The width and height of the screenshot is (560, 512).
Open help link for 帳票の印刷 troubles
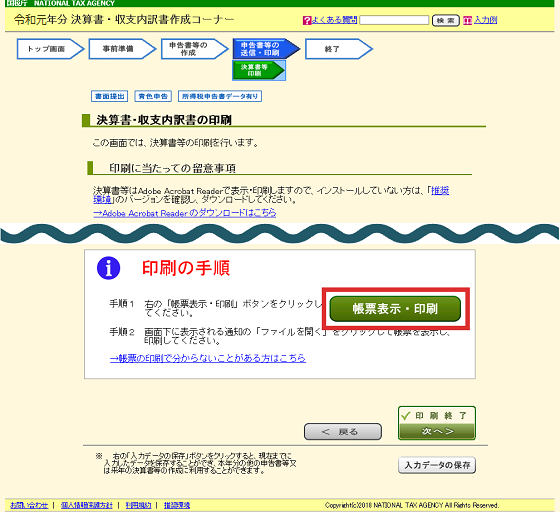coord(208,358)
